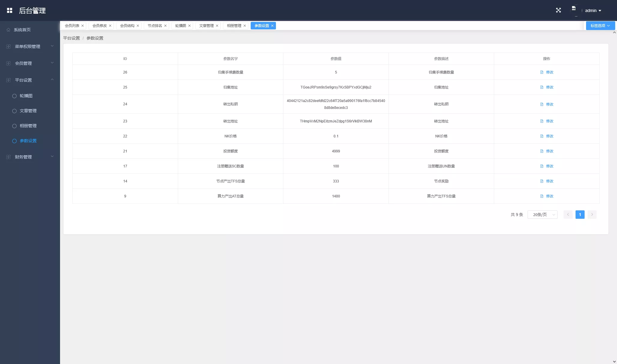This screenshot has height=364, width=617.
Task: Close the 参数设置 tab using X icon
Action: pos(272,26)
